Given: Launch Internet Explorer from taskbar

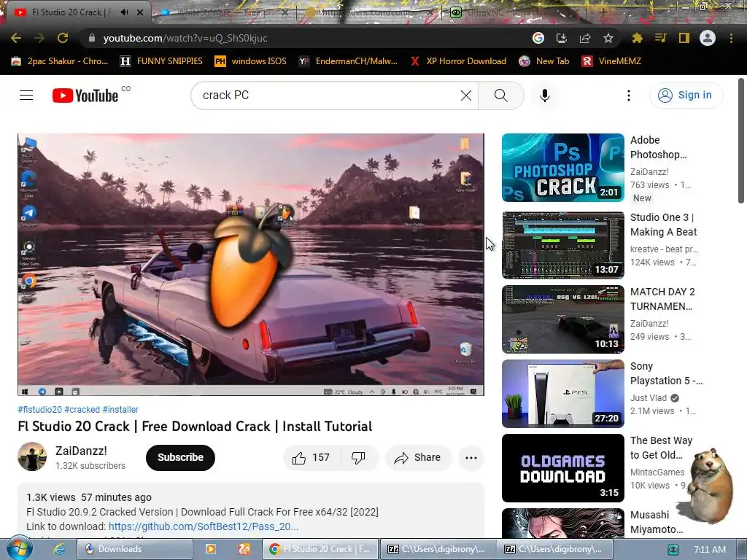Looking at the screenshot, I should point(59,549).
